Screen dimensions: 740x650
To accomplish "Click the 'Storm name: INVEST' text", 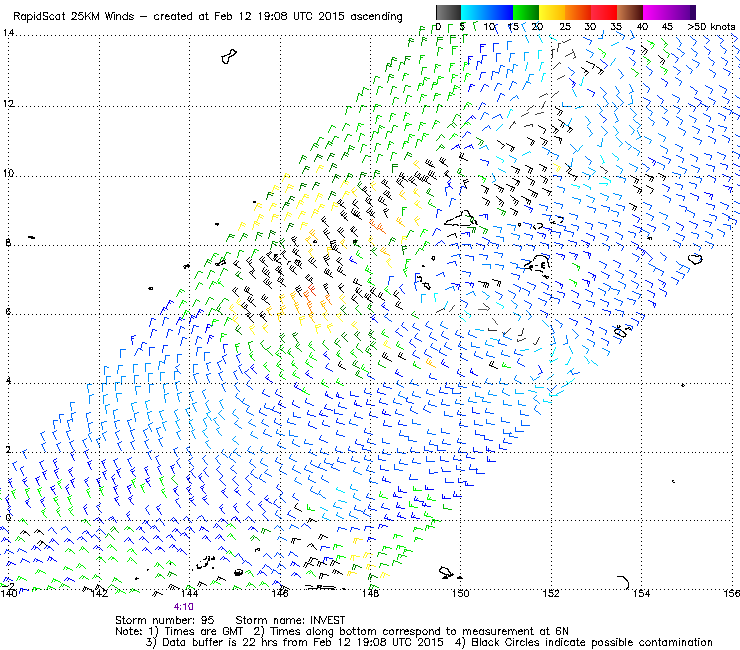I will click(290, 620).
